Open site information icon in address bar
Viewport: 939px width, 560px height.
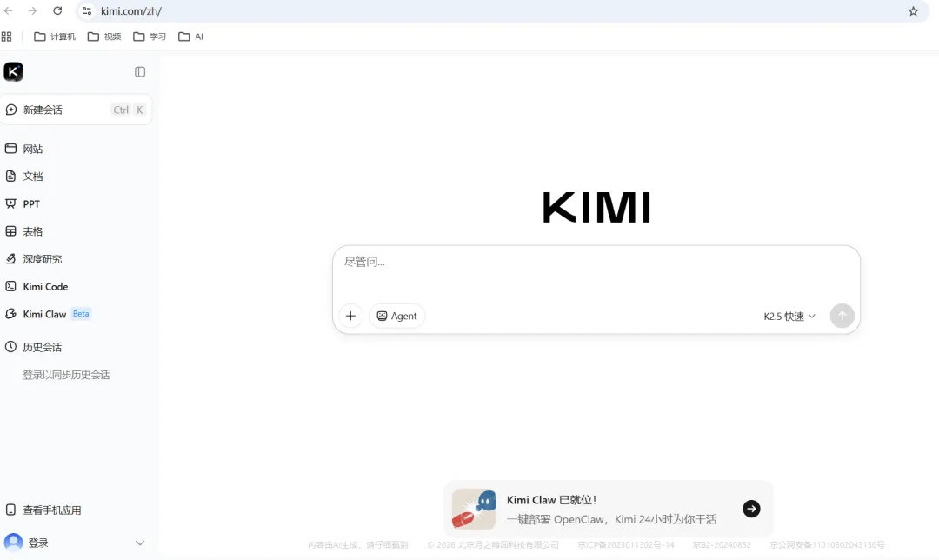[88, 10]
